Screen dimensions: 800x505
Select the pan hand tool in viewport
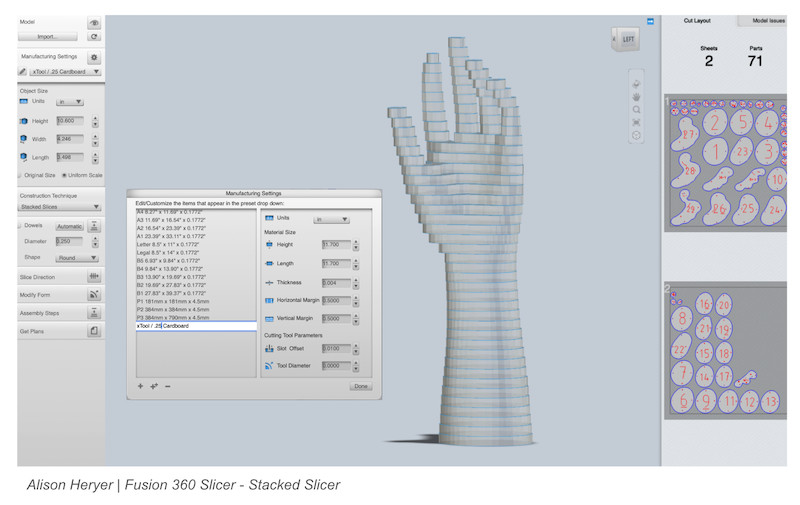(x=637, y=97)
